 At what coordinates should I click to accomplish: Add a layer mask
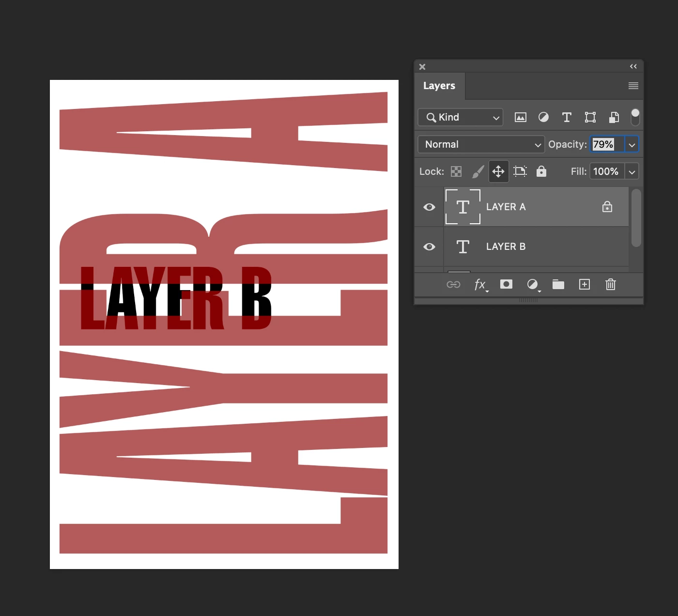click(506, 284)
